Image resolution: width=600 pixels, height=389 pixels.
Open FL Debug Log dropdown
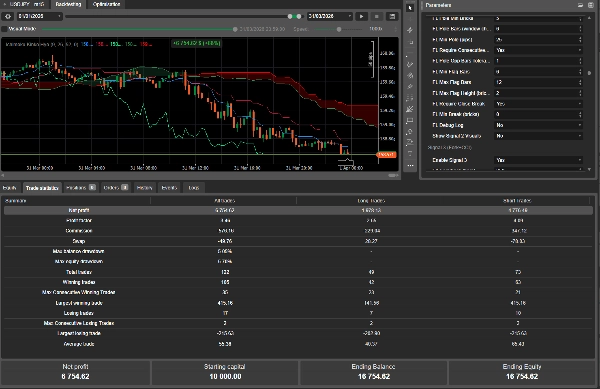pos(538,125)
